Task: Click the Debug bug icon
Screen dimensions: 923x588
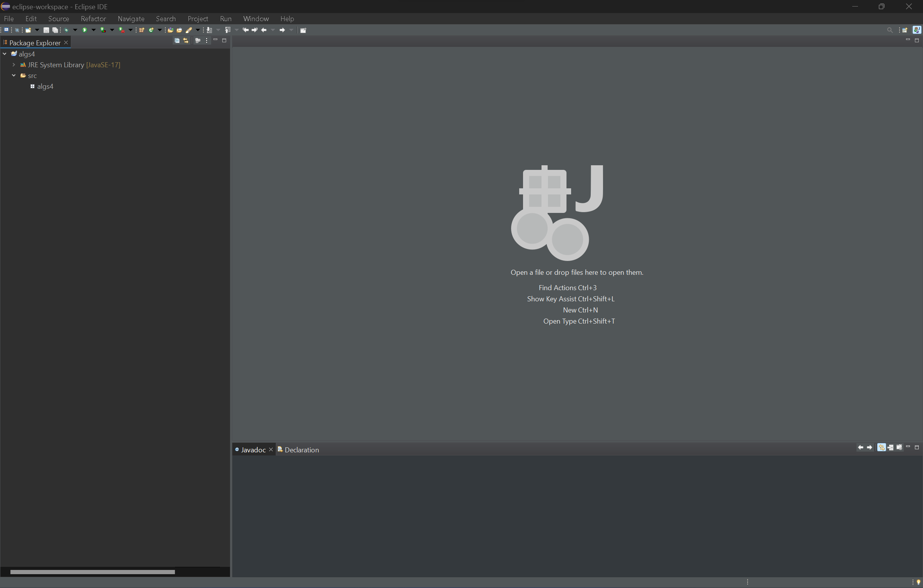Action: pyautogui.click(x=66, y=30)
